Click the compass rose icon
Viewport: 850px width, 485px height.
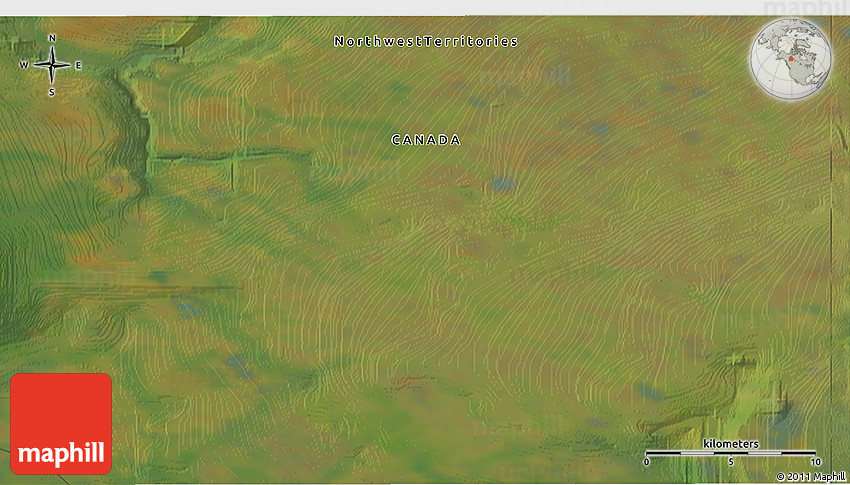(x=52, y=65)
